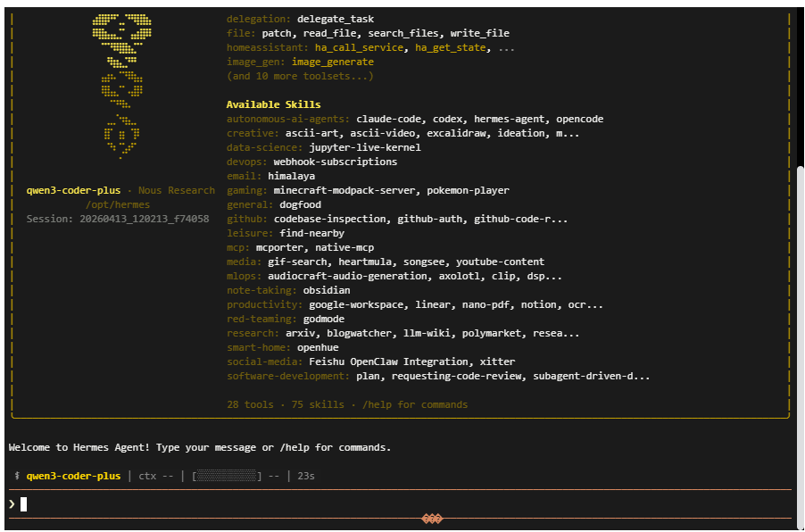This screenshot has height=532, width=805.
Task: Click the staff icon before qwen3-coder-plus status
Action: pyautogui.click(x=17, y=476)
